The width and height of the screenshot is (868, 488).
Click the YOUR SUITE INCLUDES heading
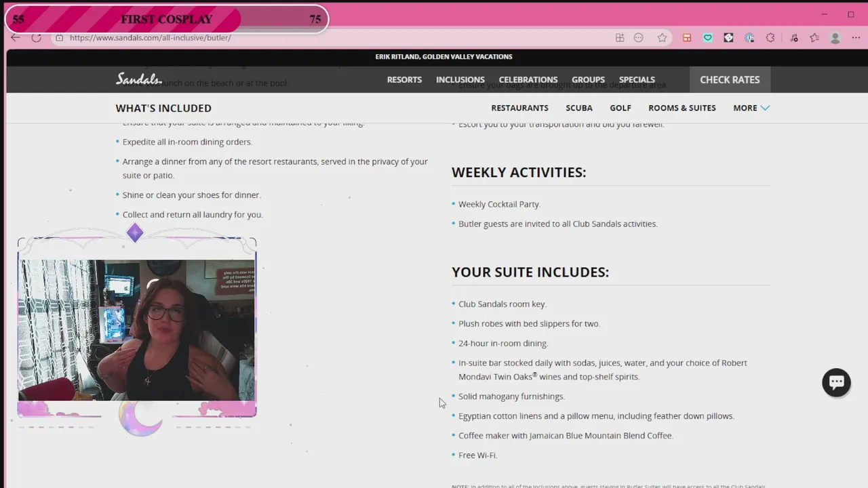pyautogui.click(x=530, y=272)
